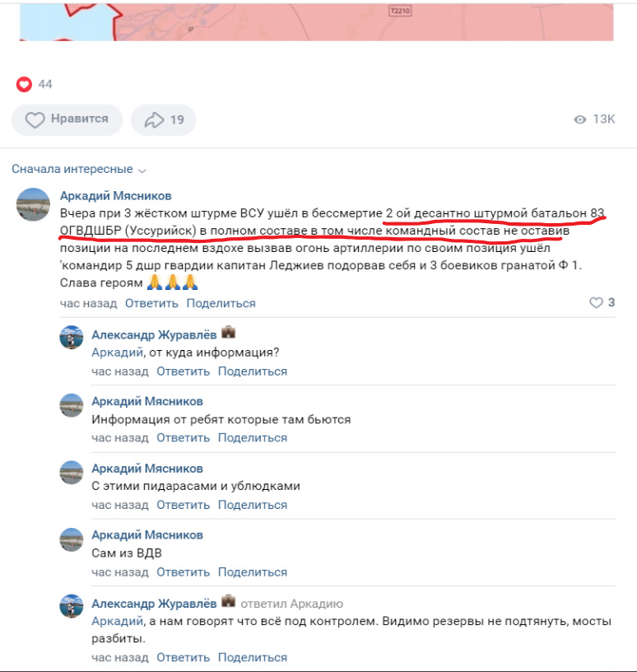Image resolution: width=637 pixels, height=672 pixels.
Task: Click 'ответил Аркадию' reply reference
Action: 291,604
